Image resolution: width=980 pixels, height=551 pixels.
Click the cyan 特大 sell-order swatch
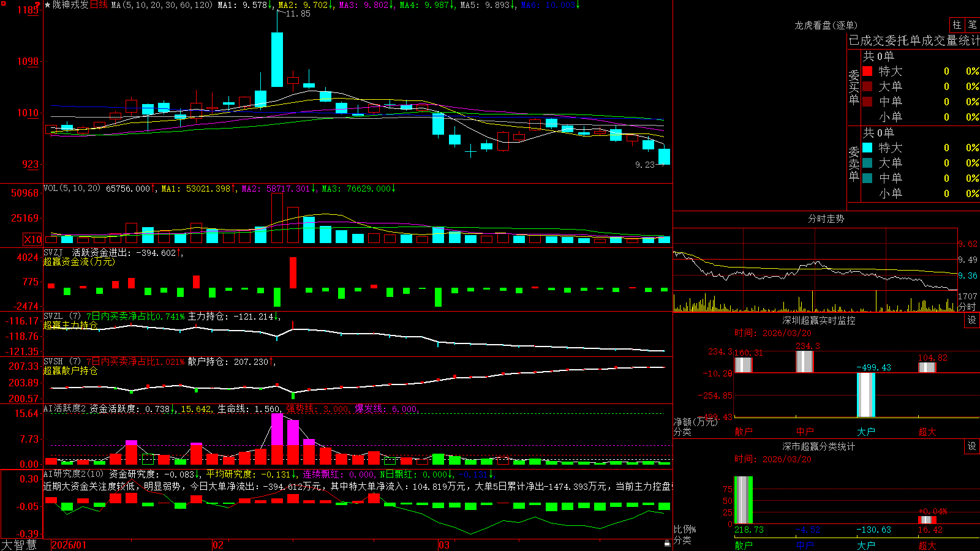[867, 148]
